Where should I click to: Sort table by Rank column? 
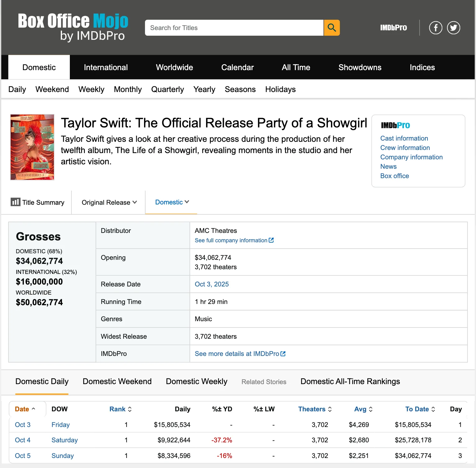(x=121, y=409)
